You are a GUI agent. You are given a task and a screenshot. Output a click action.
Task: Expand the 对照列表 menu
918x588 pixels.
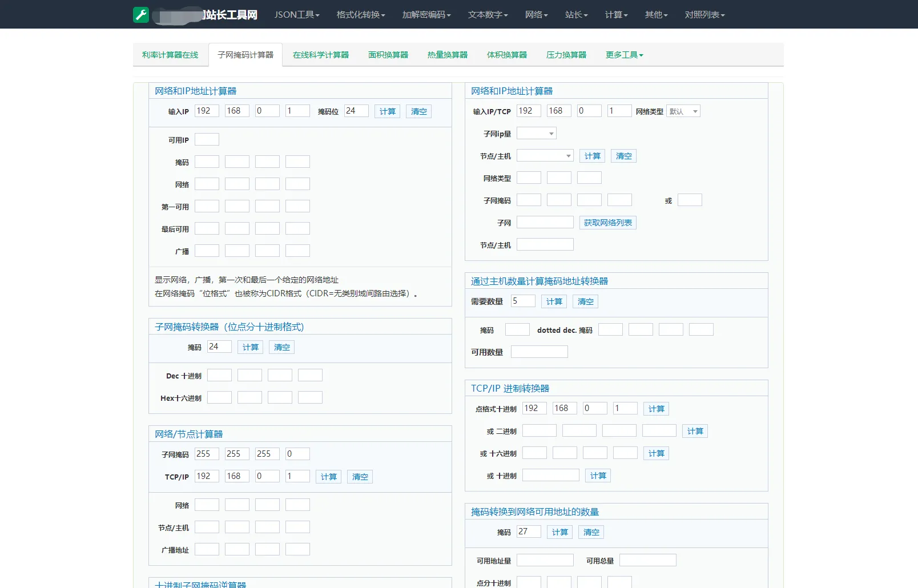pos(705,15)
